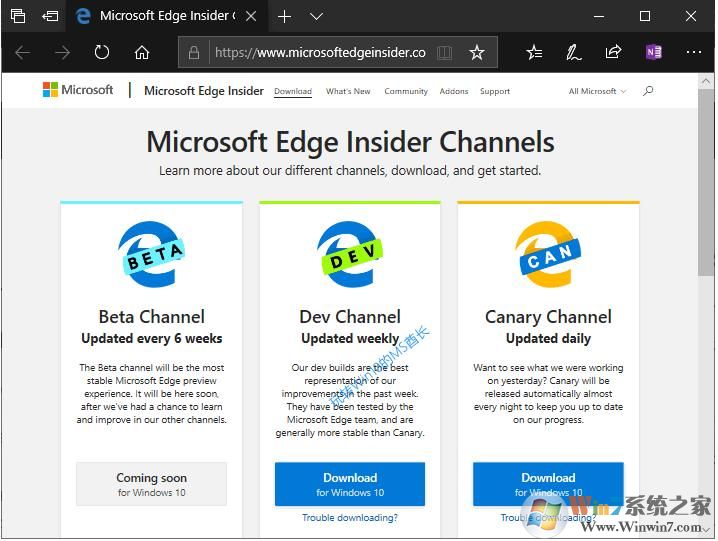Select the Download nav tab
Image resolution: width=718 pixels, height=541 pixels.
(x=293, y=91)
